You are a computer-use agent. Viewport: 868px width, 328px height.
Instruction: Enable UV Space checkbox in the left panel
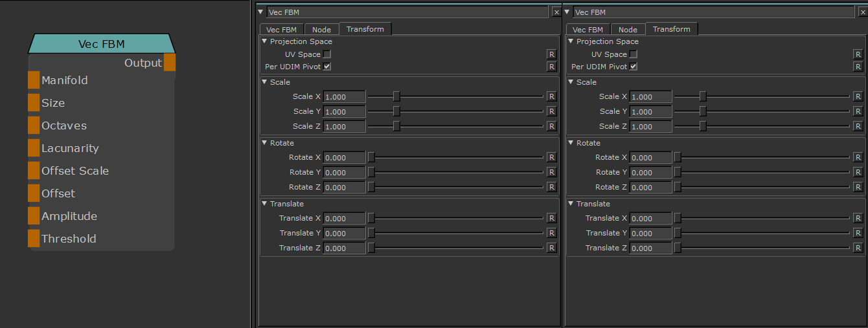click(x=327, y=54)
